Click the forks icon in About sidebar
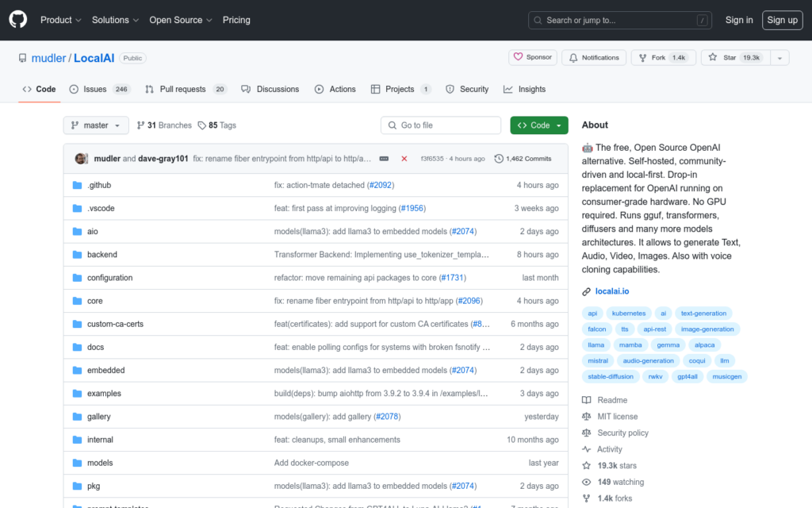Screen dimensions: 812x508 tap(586, 498)
